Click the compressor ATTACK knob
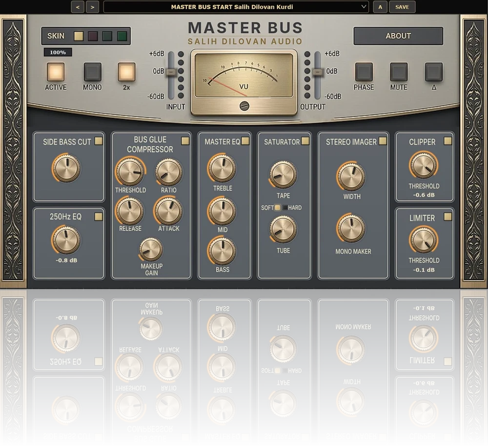 [x=168, y=211]
